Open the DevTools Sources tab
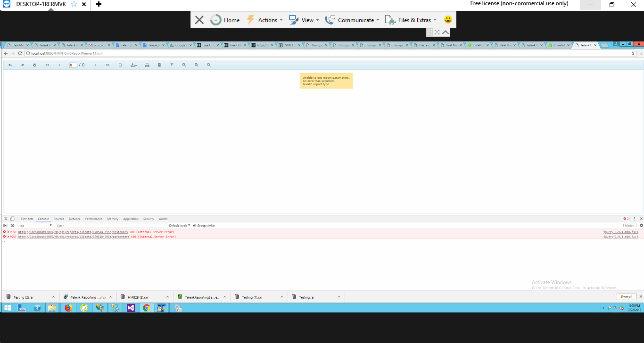Screen dimensions: 644x343 (58, 219)
